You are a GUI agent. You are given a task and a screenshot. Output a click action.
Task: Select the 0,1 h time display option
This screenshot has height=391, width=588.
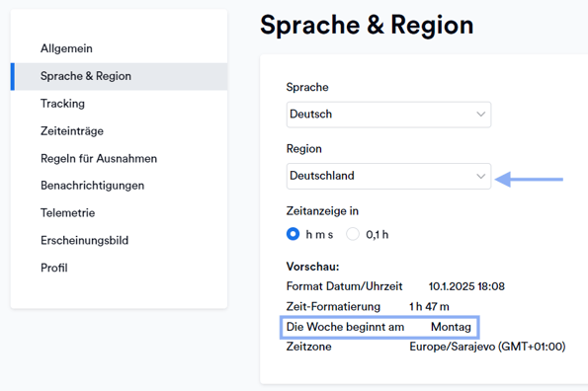point(353,234)
